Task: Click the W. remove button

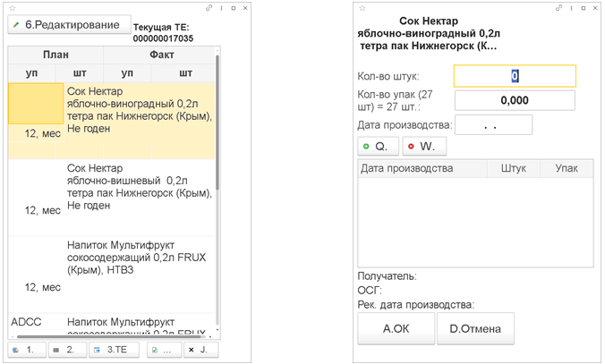Action: pos(424,146)
